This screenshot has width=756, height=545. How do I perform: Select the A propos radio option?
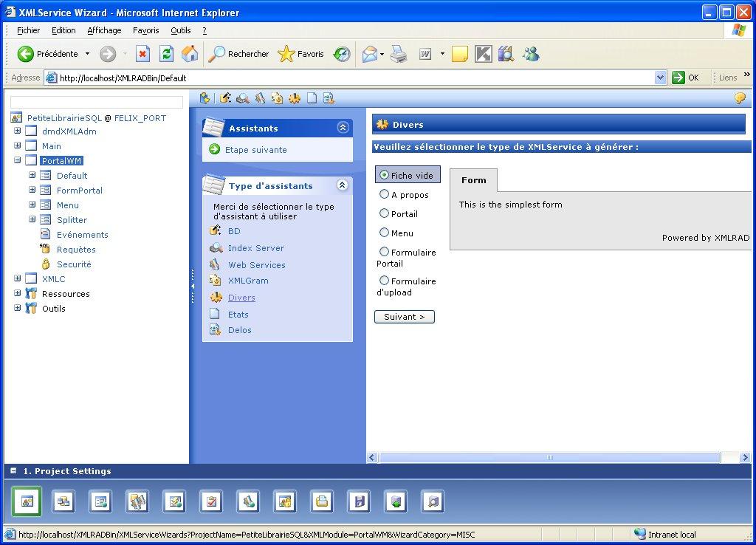[384, 194]
